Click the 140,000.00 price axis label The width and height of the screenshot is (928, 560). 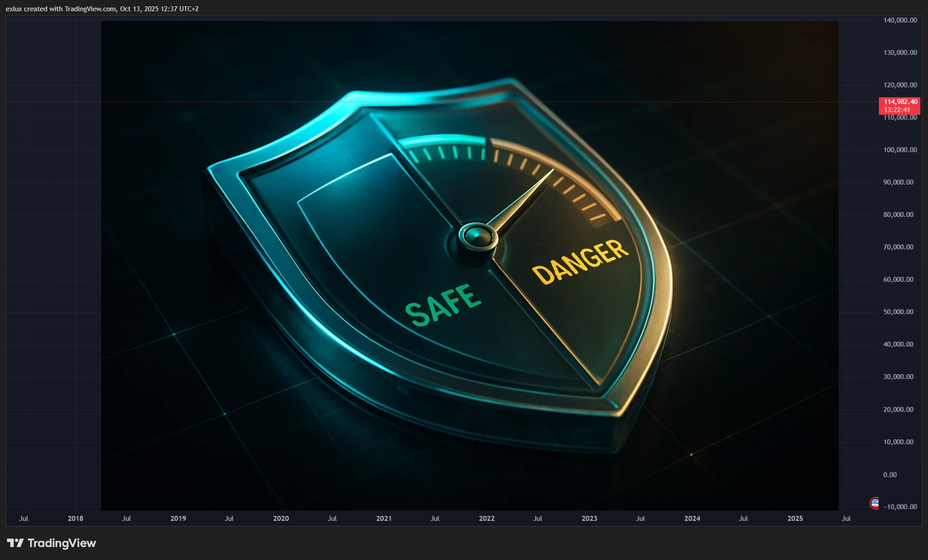click(900, 20)
